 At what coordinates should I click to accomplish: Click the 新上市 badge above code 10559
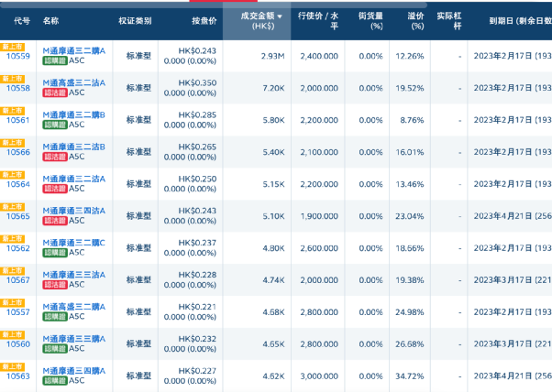tap(11, 47)
